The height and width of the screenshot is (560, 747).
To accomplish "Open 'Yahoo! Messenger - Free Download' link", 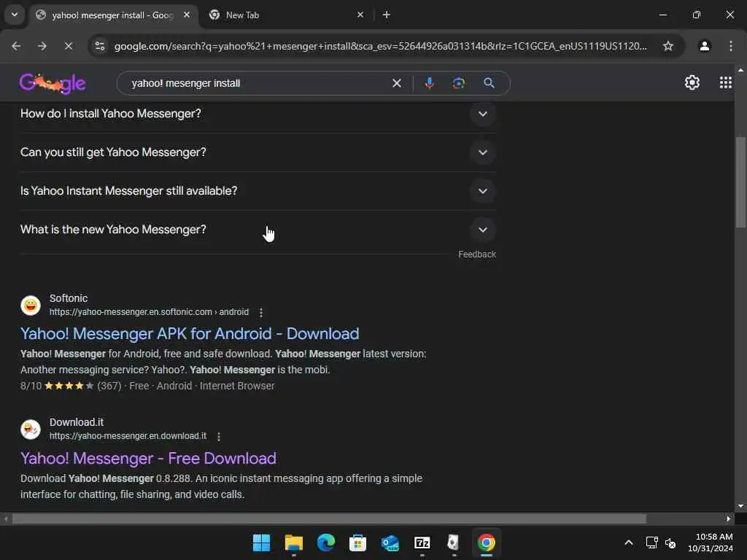I will point(148,458).
